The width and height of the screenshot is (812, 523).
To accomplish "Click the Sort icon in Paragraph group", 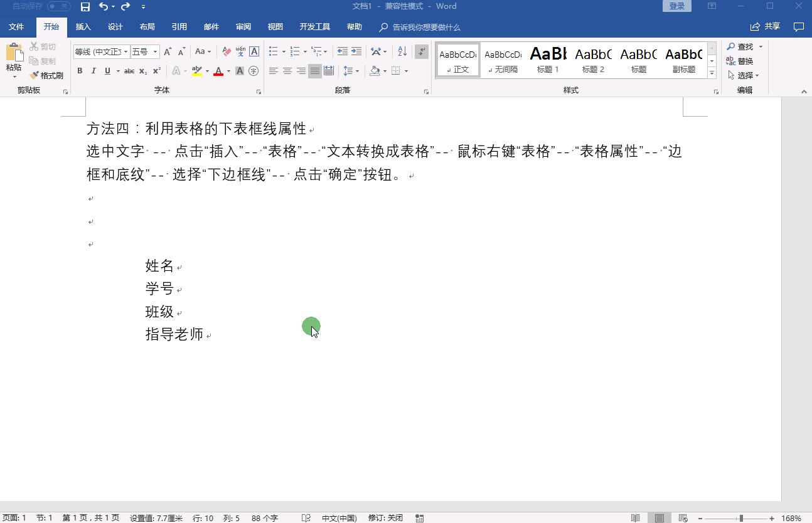I will coord(402,51).
